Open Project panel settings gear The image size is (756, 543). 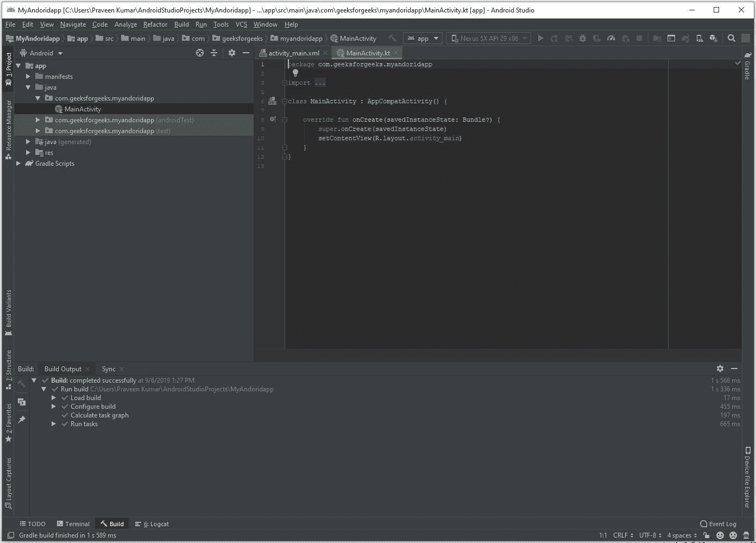point(232,53)
